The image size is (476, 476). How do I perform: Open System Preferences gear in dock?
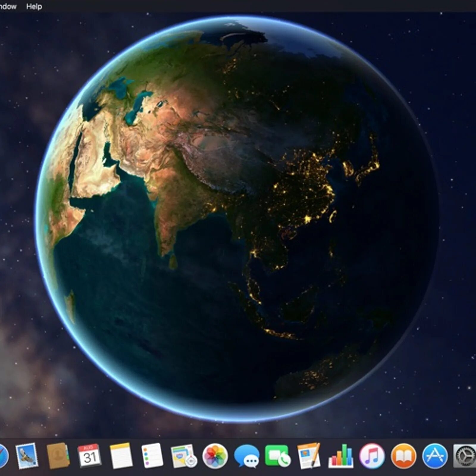pos(465,456)
